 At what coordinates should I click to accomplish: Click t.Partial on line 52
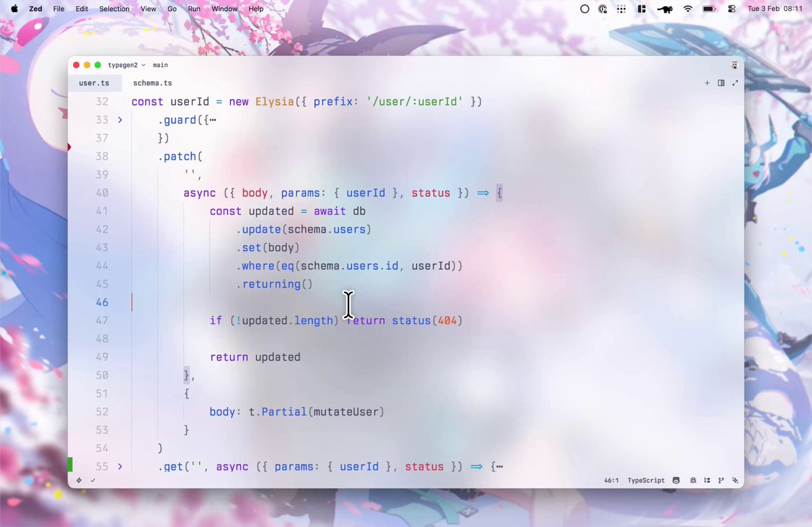(278, 411)
